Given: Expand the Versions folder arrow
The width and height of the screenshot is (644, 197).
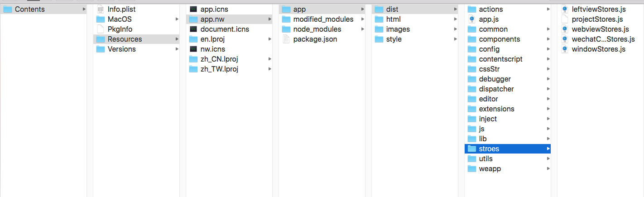Looking at the screenshot, I should [177, 49].
